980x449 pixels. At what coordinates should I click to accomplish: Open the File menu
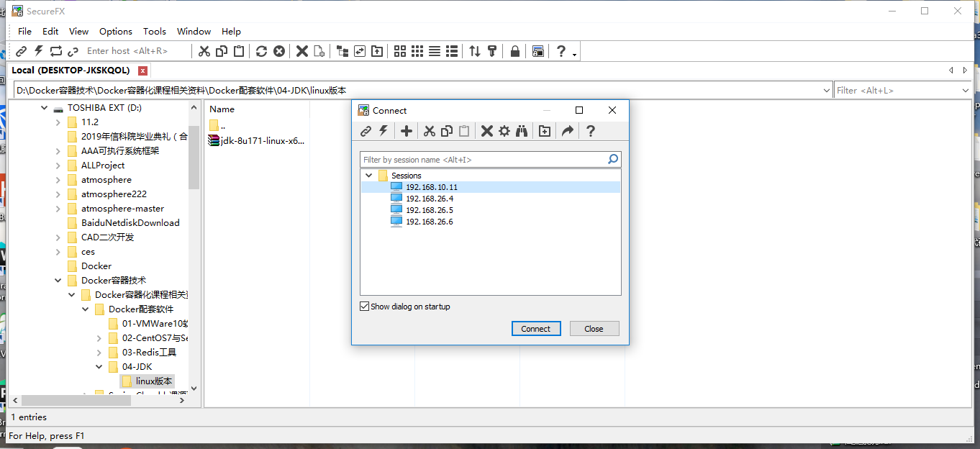[25, 32]
